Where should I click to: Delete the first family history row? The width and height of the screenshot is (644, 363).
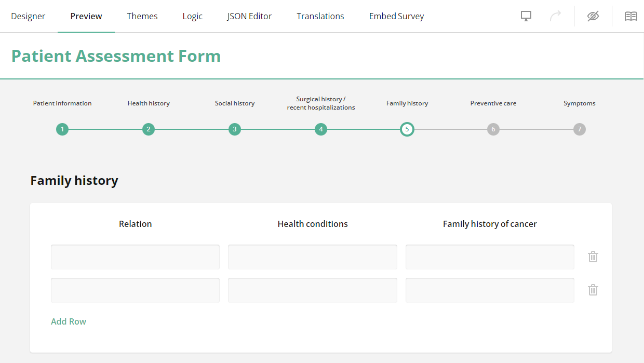pos(593,257)
